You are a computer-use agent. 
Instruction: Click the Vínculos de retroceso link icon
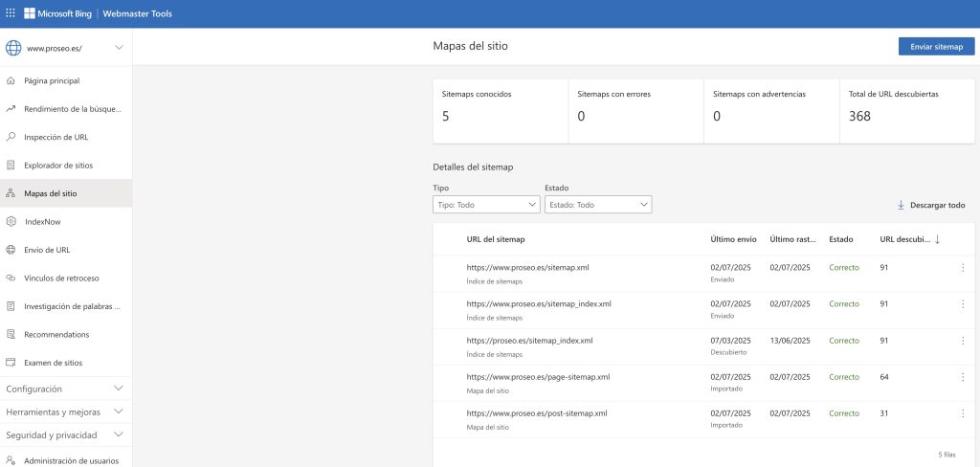[11, 278]
